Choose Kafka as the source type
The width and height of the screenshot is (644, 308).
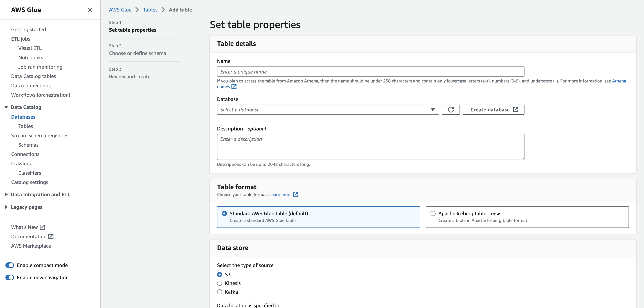[x=220, y=292]
